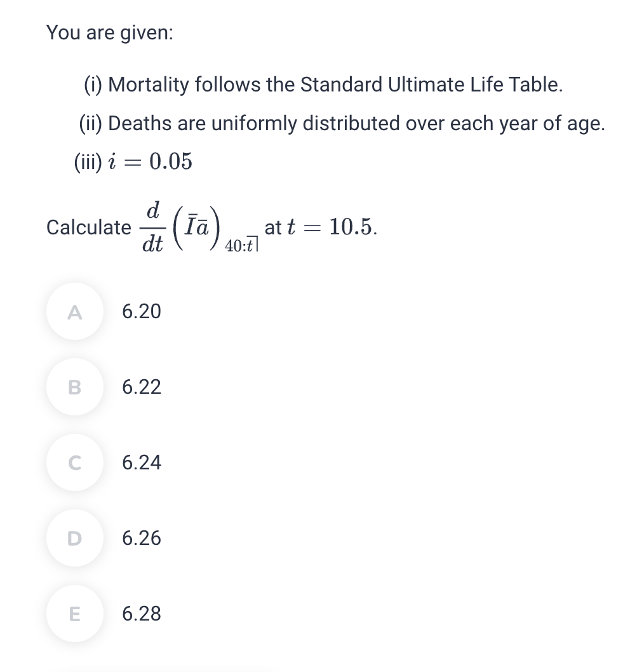This screenshot has width=630, height=672.
Task: Click the circled D icon
Action: click(x=74, y=538)
